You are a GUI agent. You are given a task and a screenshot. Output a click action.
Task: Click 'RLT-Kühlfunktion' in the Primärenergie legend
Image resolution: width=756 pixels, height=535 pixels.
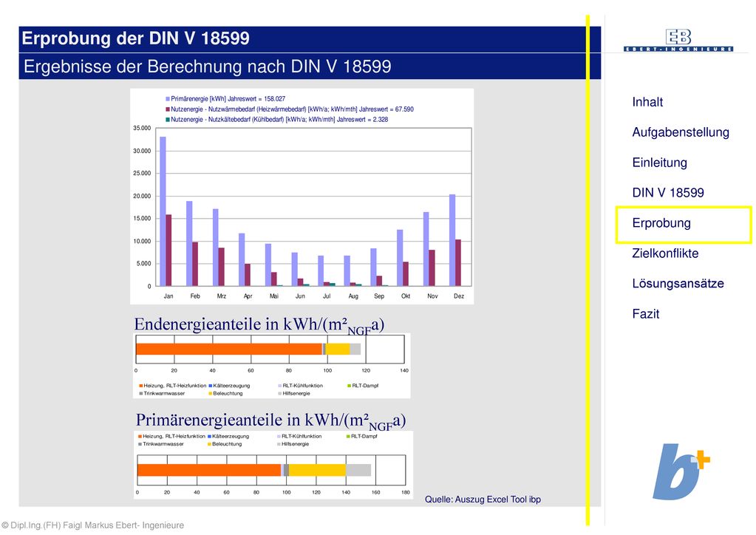coord(299,436)
